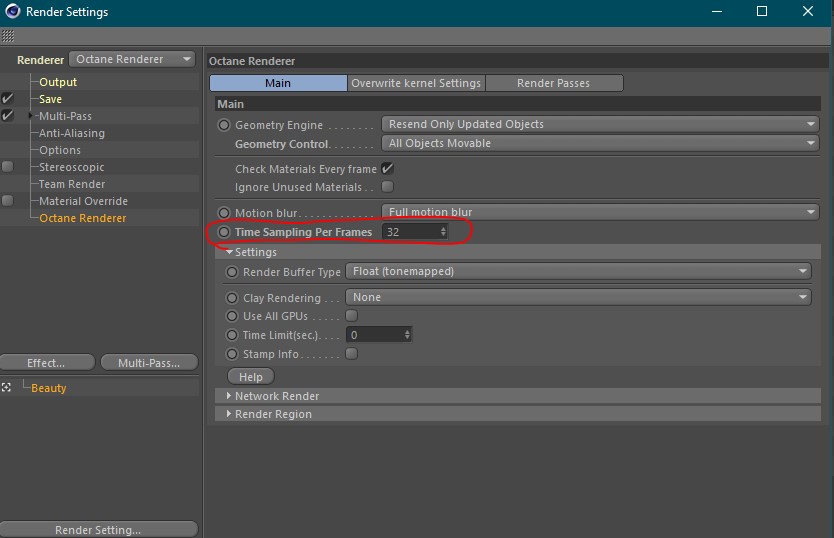The image size is (834, 538).
Task: Maximize the Render Settings window
Action: click(x=762, y=11)
